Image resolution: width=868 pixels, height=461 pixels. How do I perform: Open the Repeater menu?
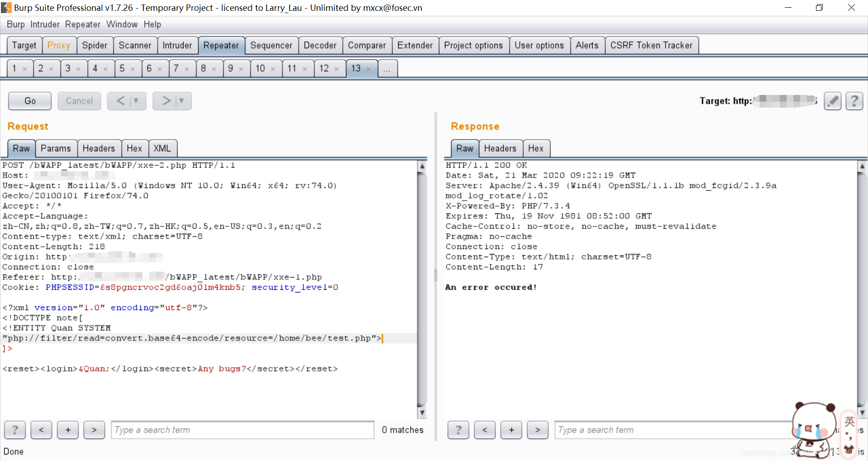click(83, 24)
